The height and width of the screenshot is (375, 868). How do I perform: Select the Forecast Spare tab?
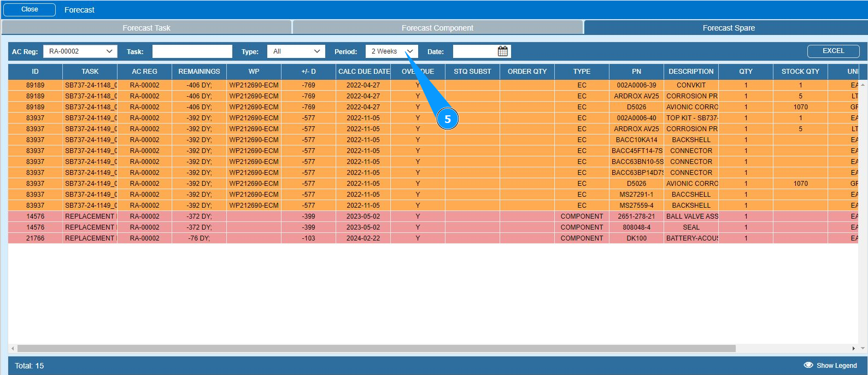pos(728,28)
